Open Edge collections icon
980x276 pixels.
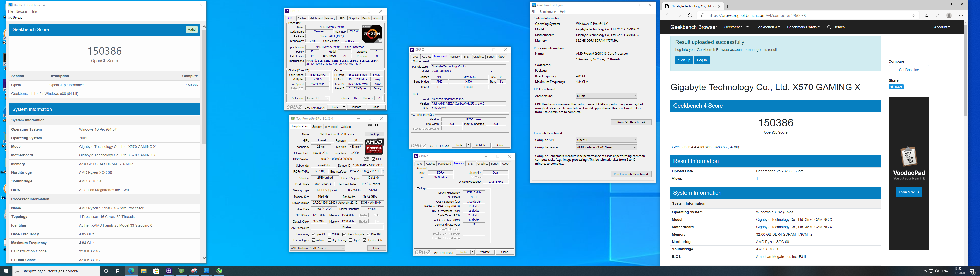tap(938, 16)
